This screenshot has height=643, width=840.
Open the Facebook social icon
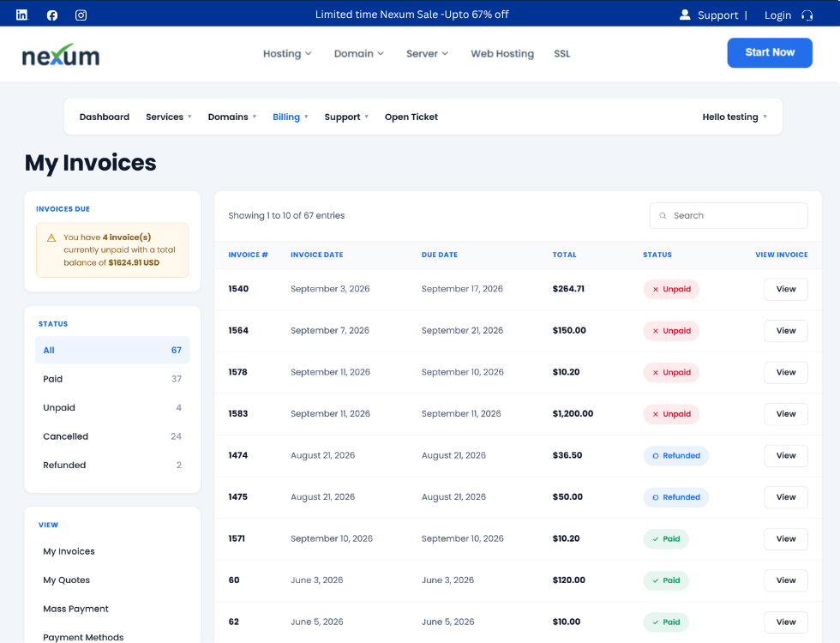[52, 15]
